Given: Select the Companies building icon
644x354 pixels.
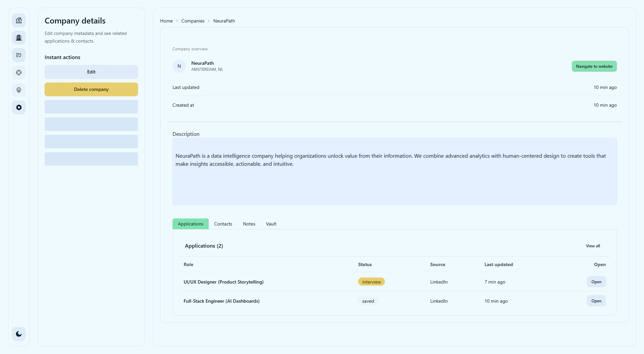Looking at the screenshot, I should point(18,37).
